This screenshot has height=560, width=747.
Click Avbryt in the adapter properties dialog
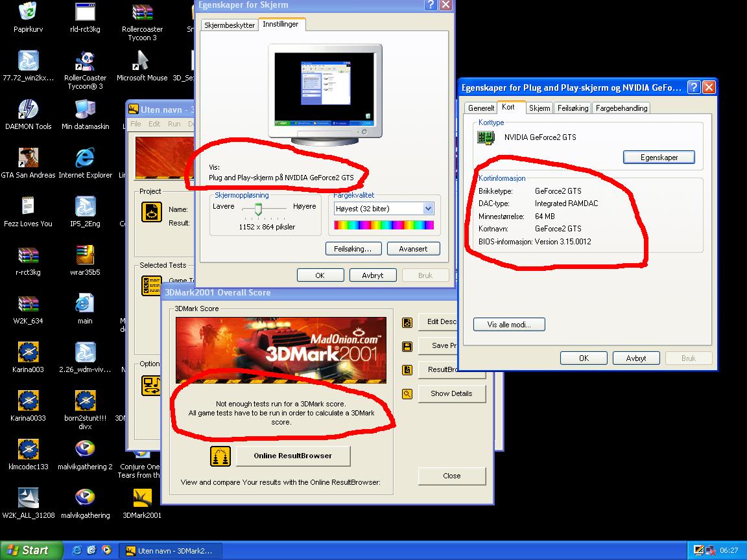tap(636, 358)
